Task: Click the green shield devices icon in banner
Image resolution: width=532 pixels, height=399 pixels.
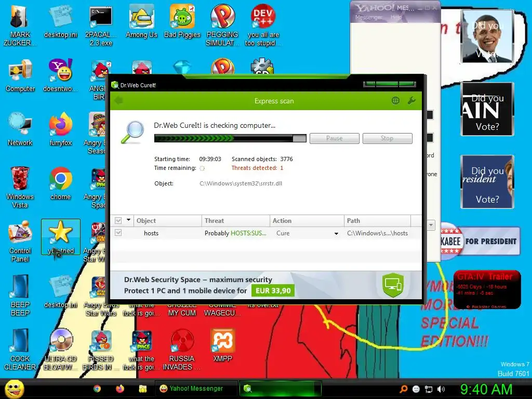Action: tap(393, 285)
